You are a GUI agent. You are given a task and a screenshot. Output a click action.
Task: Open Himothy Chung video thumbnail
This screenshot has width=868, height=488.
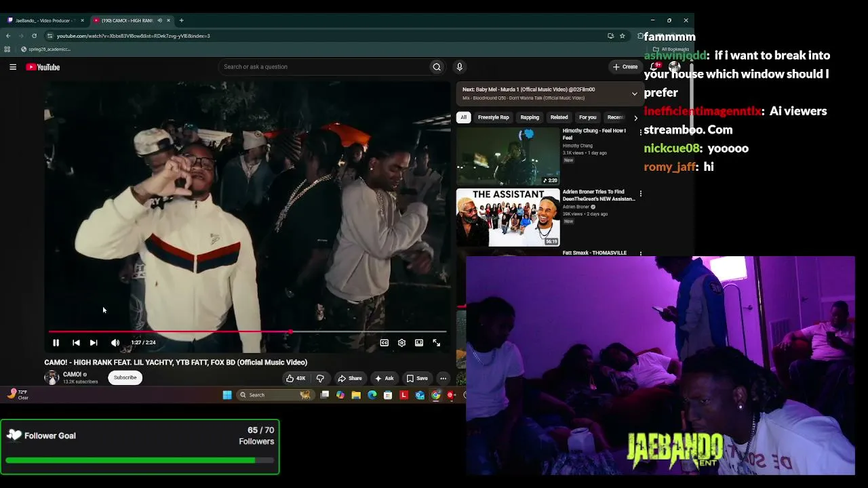[508, 156]
